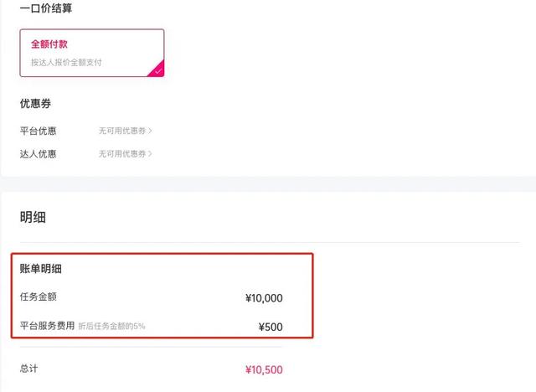Click the 按达人报价全额支付 description text
The width and height of the screenshot is (536, 392).
click(x=66, y=62)
